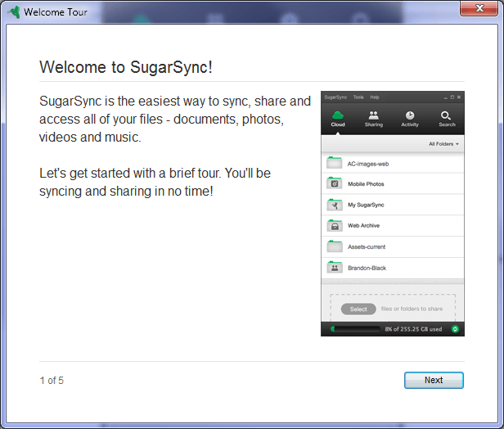Click the AC-images-web folder icon
Viewport: 504px width, 429px height.
(335, 163)
